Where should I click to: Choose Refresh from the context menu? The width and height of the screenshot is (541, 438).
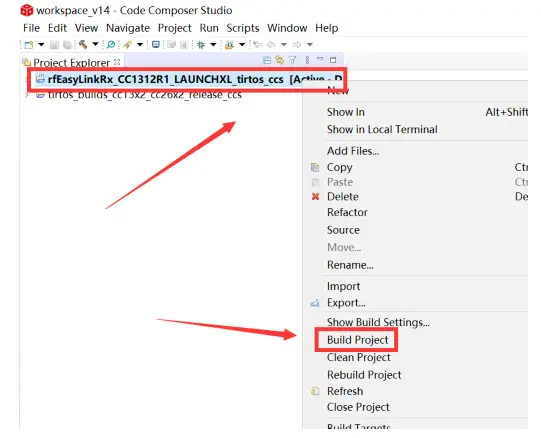pos(345,391)
